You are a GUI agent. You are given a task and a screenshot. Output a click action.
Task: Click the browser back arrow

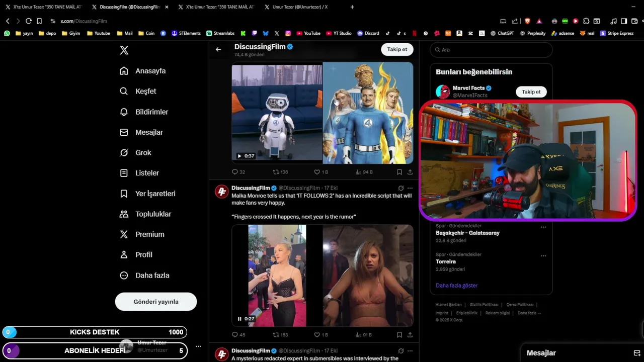[x=8, y=21]
